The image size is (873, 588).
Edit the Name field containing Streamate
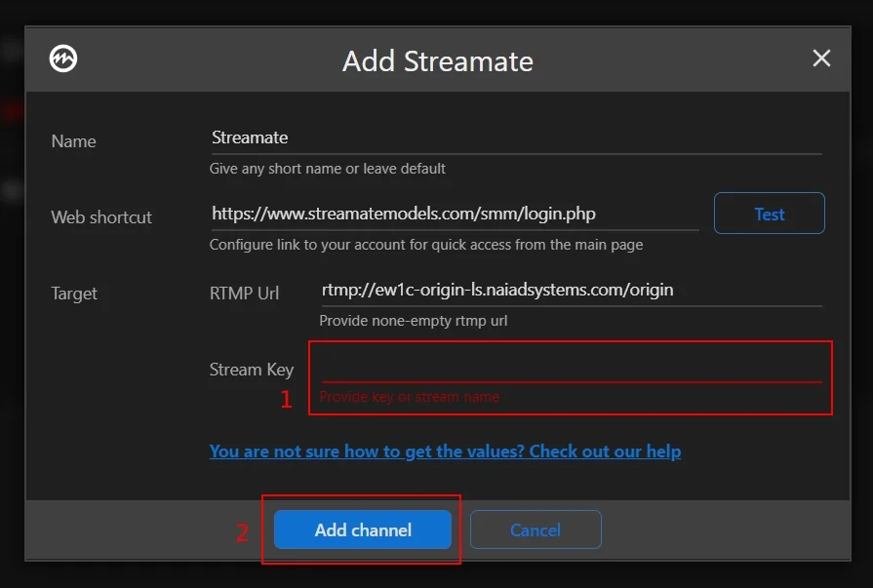click(x=516, y=138)
